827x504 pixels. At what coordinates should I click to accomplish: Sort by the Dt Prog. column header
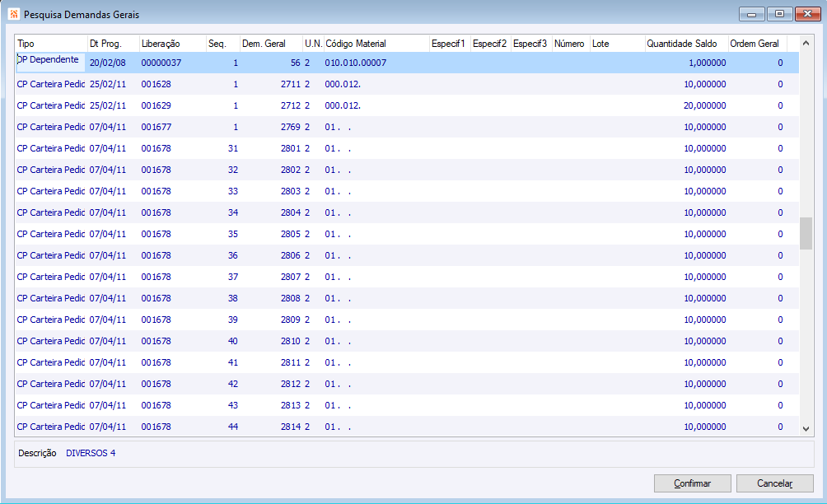click(114, 44)
